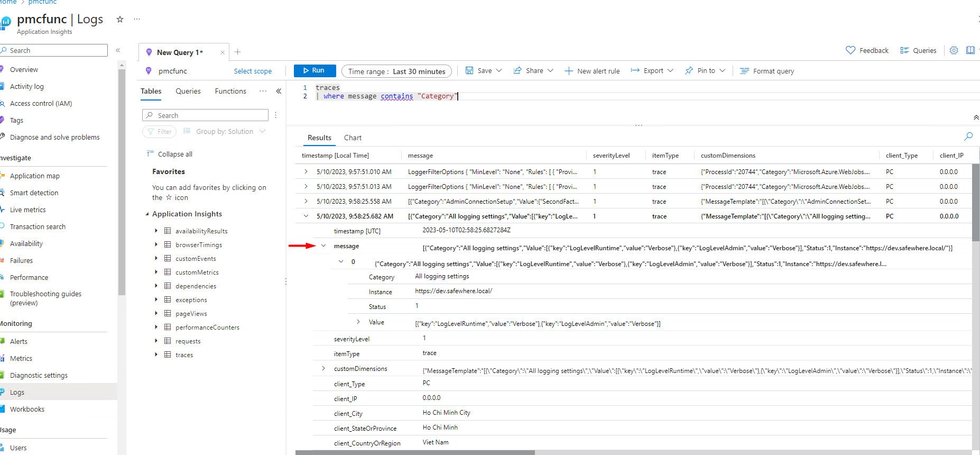Collapse the tables side pane
980x455 pixels.
tap(279, 91)
